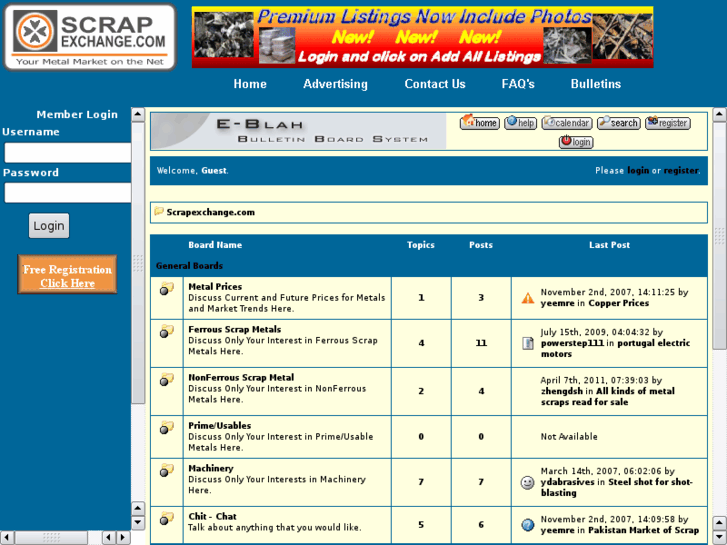Open Bulletins in the top navigation
This screenshot has height=545, width=727.
[596, 84]
